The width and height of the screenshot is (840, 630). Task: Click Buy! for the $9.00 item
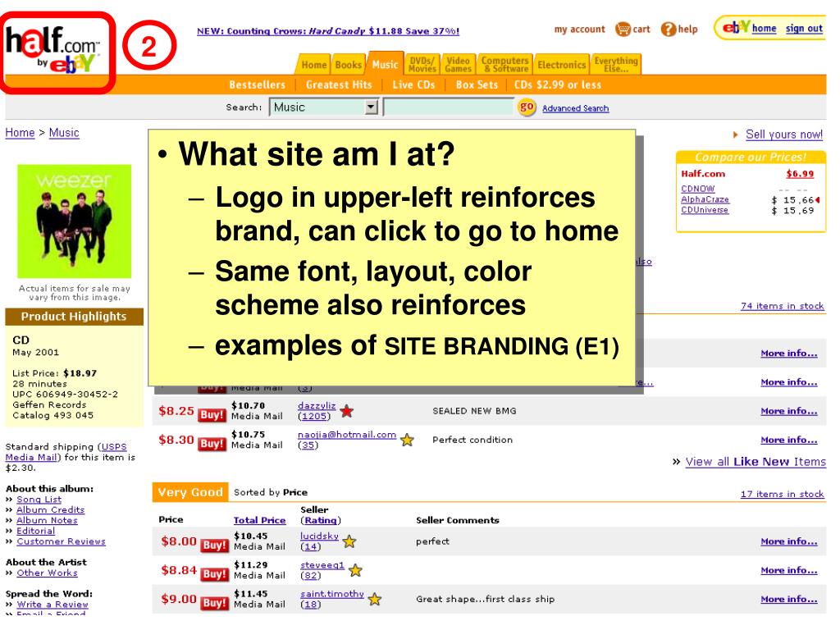(214, 603)
